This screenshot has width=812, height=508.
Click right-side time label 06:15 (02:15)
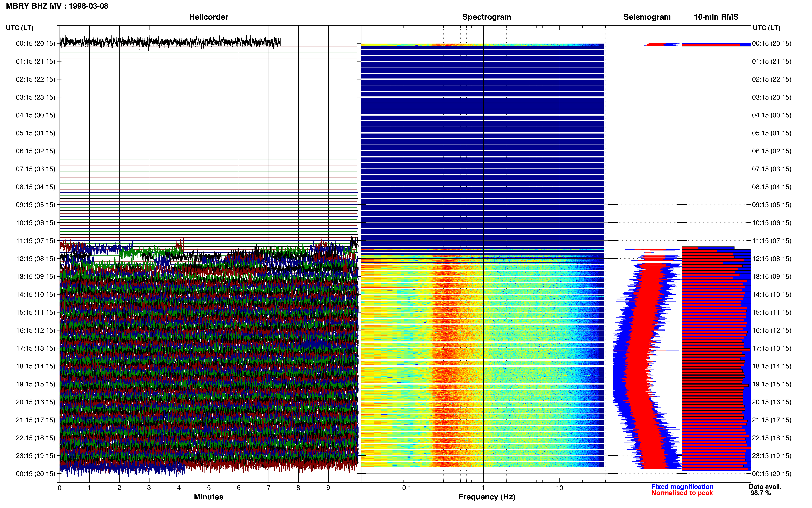pos(772,151)
